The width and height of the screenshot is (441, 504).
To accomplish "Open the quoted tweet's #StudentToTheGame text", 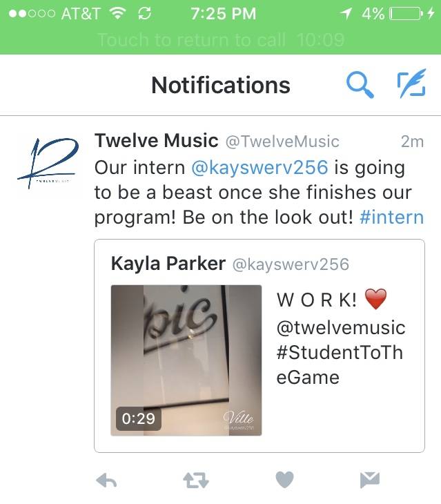I will pyautogui.click(x=340, y=365).
